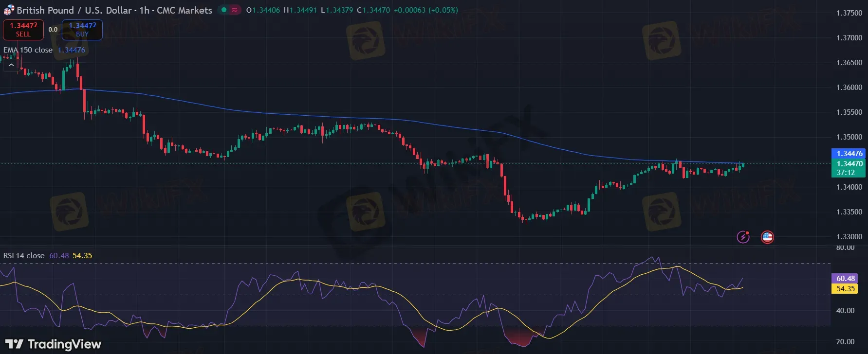The image size is (868, 354).
Task: Click the blue EMA 1.34476 price axis label
Action: tap(849, 154)
